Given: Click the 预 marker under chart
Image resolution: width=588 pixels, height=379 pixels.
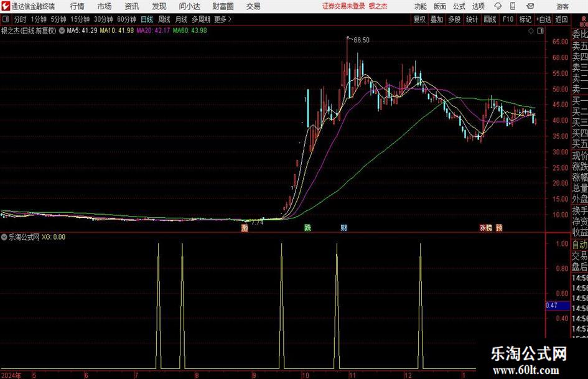Looking at the screenshot, I should [499, 227].
